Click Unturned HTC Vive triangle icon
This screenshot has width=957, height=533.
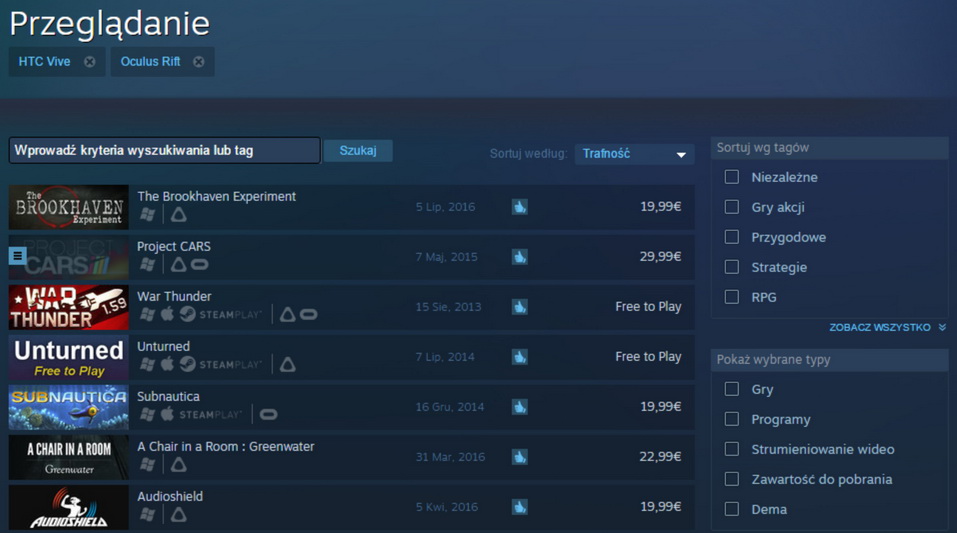[287, 365]
